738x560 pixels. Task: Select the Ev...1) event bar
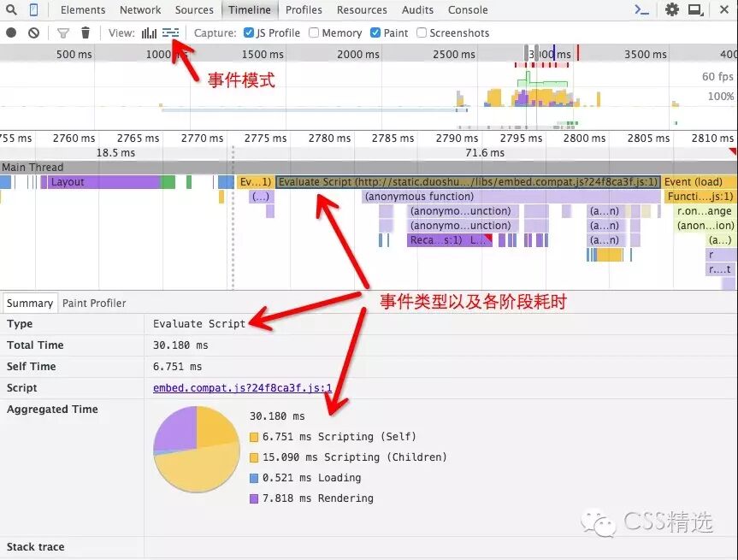[255, 182]
